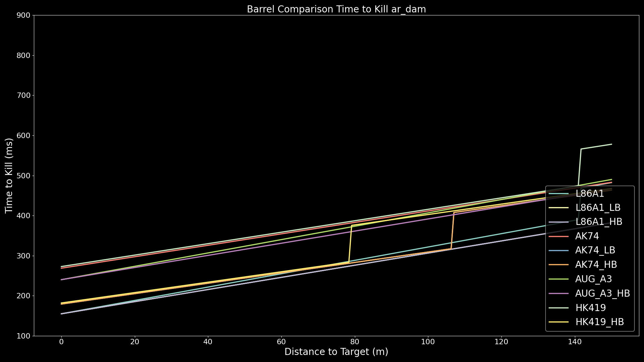Image resolution: width=644 pixels, height=362 pixels.
Task: Click the AK74 legend label
Action: point(587,236)
